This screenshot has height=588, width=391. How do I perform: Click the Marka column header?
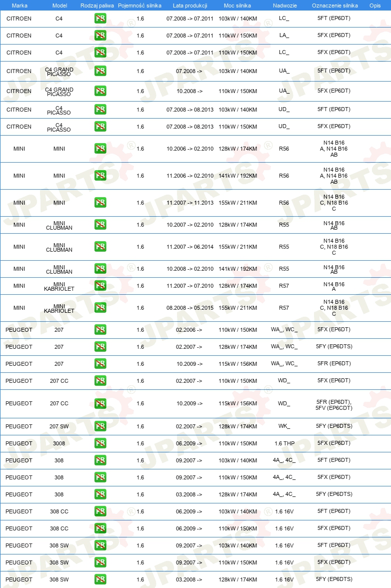coord(19,6)
